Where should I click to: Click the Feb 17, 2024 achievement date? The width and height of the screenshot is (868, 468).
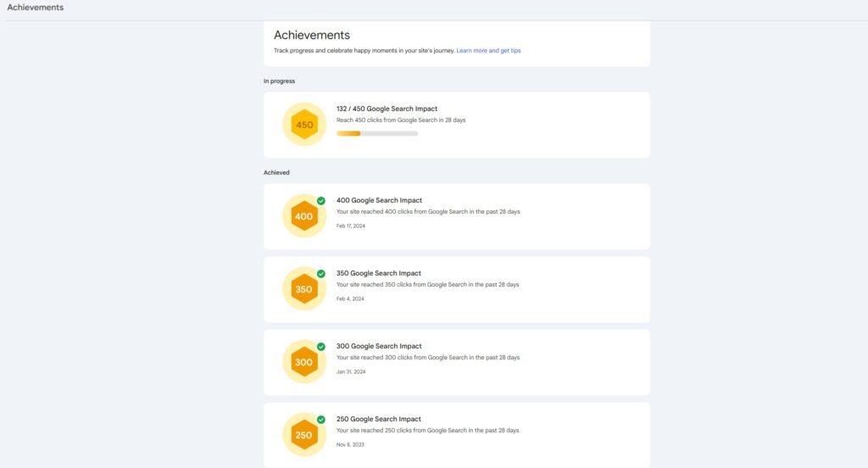pyautogui.click(x=351, y=226)
